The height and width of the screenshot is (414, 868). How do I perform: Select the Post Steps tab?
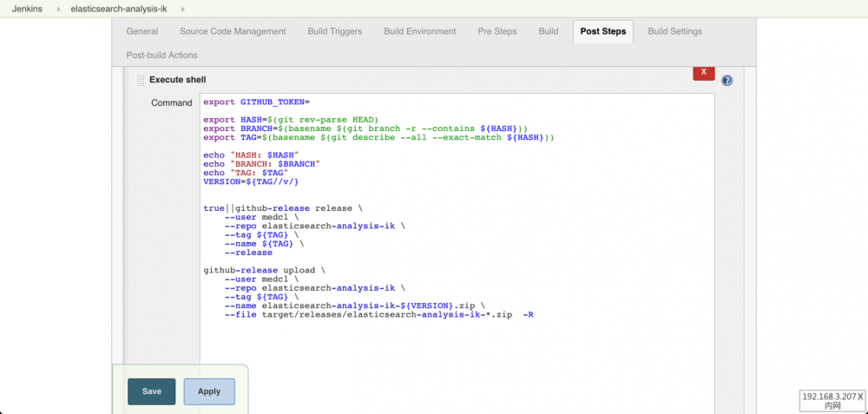pos(603,31)
